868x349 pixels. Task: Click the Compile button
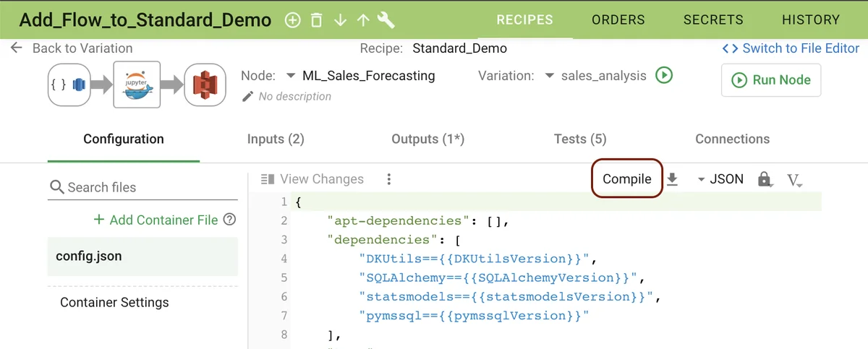point(626,179)
